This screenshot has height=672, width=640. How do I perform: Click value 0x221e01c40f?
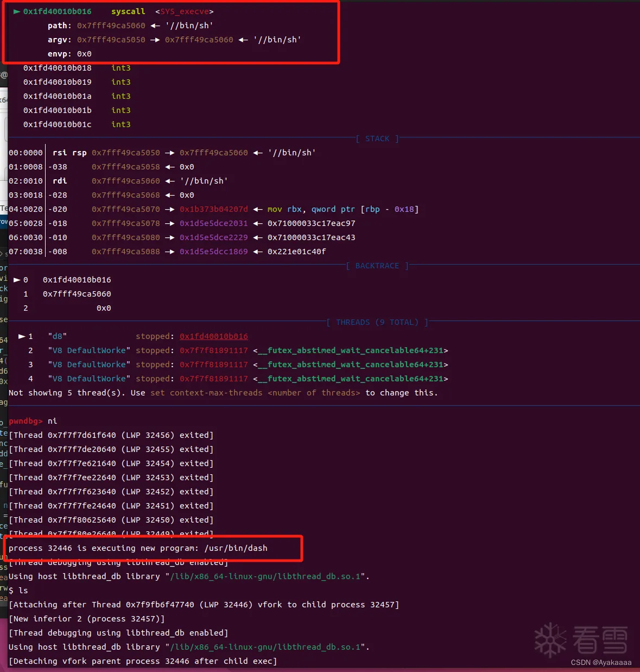297,252
